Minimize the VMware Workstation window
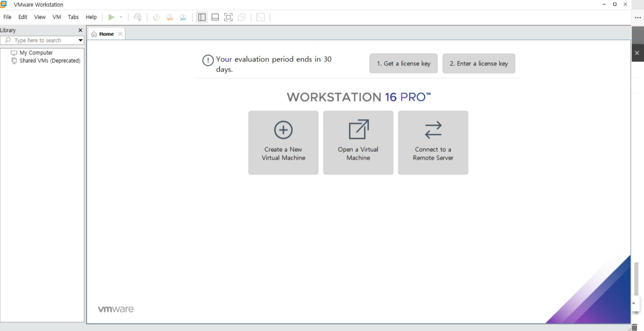This screenshot has width=644, height=331. (604, 4)
